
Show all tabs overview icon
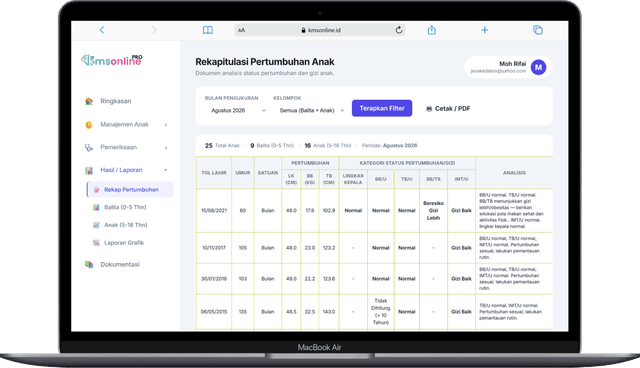tap(538, 30)
